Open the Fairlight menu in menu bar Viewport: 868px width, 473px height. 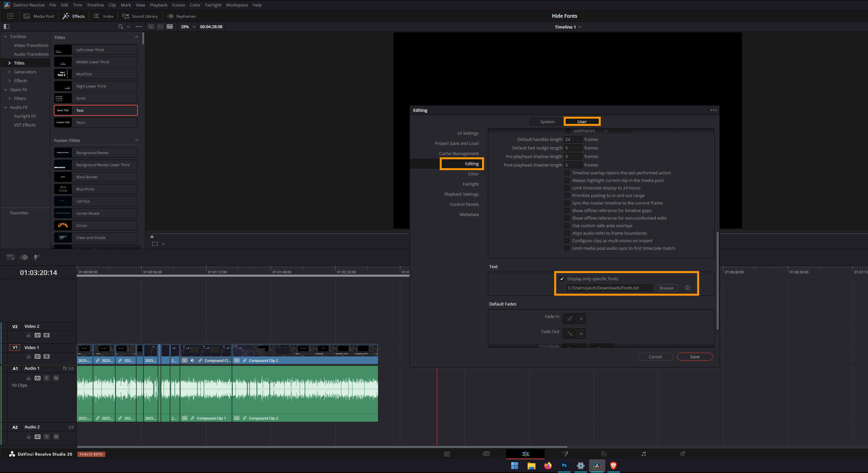213,5
